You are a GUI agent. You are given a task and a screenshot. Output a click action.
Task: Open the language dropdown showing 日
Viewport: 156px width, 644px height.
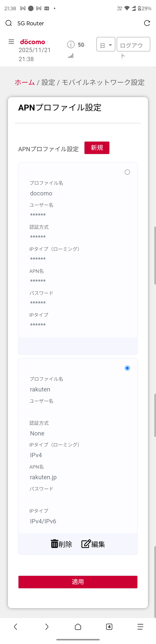pos(106,44)
